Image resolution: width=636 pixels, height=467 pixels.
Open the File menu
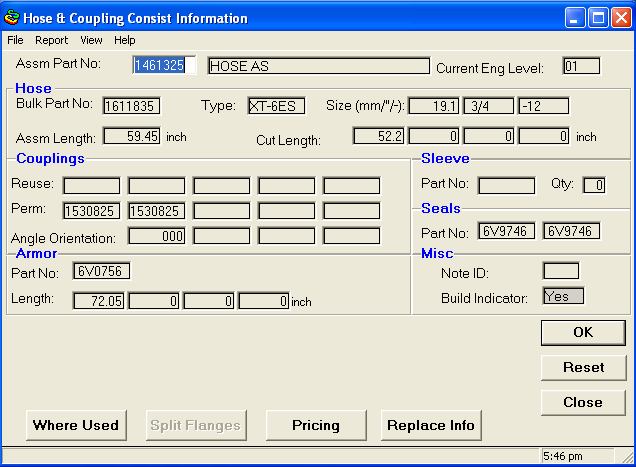point(15,40)
